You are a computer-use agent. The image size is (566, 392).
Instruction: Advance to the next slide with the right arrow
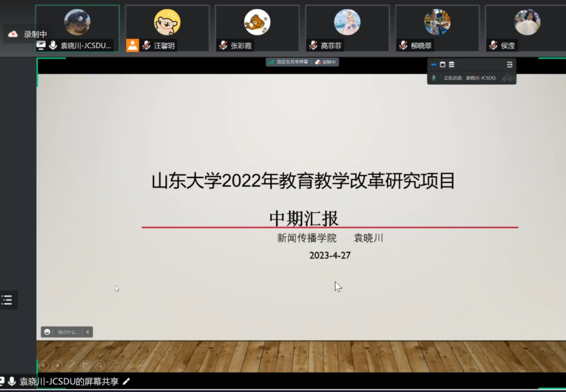pos(57,365)
